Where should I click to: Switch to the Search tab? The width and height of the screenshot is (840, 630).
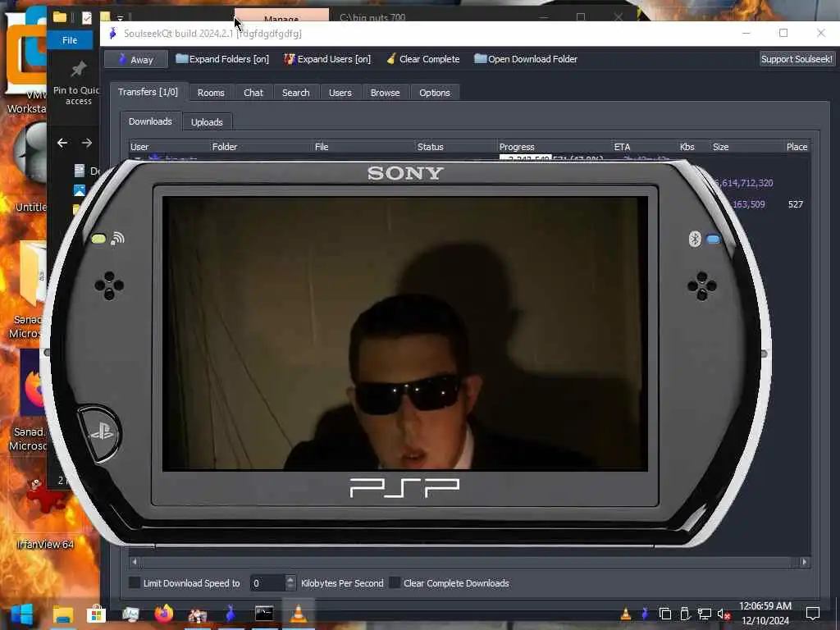pyautogui.click(x=295, y=93)
